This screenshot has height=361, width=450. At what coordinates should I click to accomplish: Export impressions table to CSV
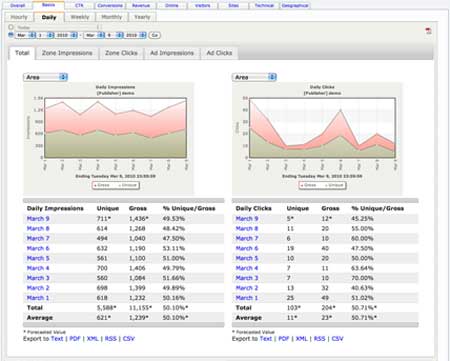coord(129,339)
